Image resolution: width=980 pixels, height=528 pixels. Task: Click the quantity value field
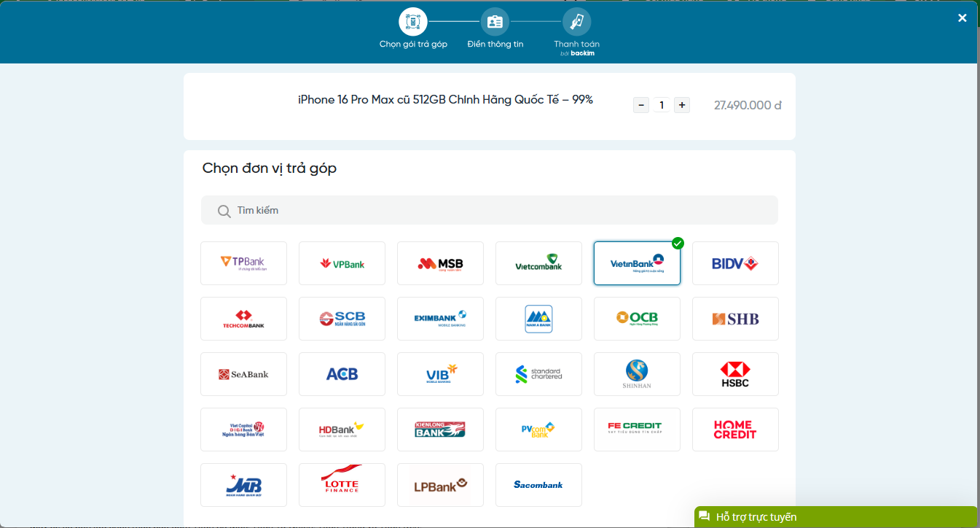point(662,105)
